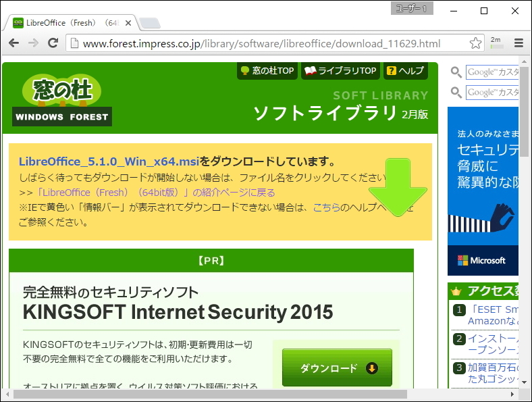Click ソフトライブラリ 2月版 heading text
The width and height of the screenshot is (532, 402).
[341, 113]
